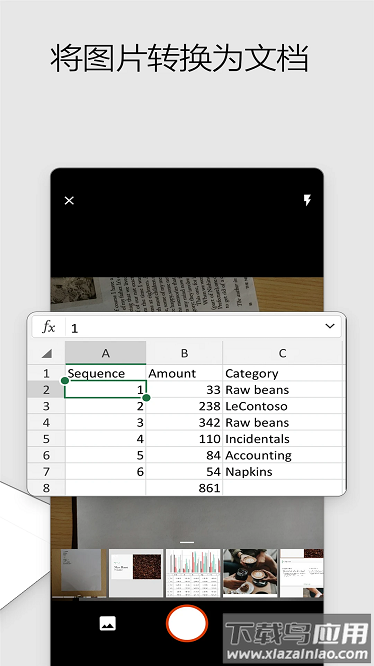Open the last partially visible slide thumbnail

pos(302,573)
